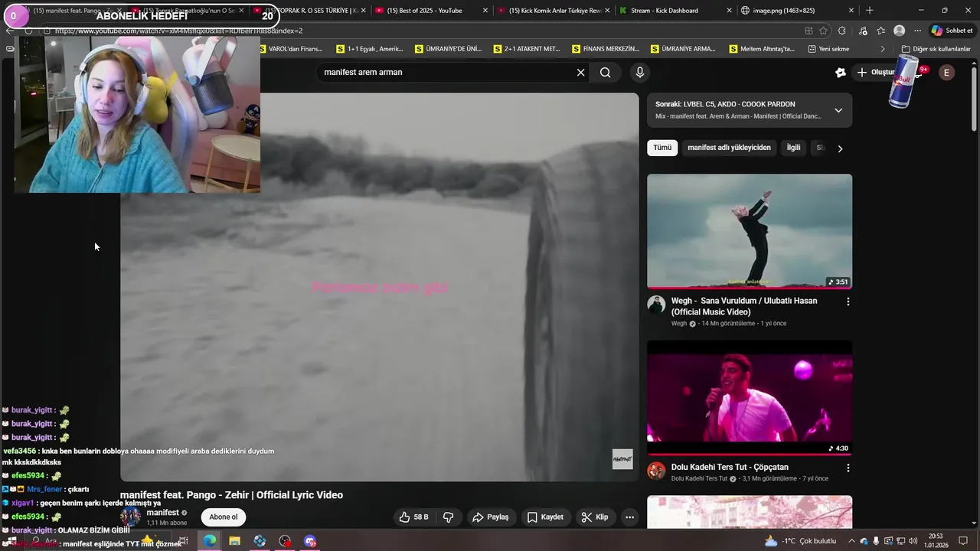This screenshot has width=980, height=551.
Task: Clear the YouTube search box text
Action: pyautogui.click(x=580, y=73)
